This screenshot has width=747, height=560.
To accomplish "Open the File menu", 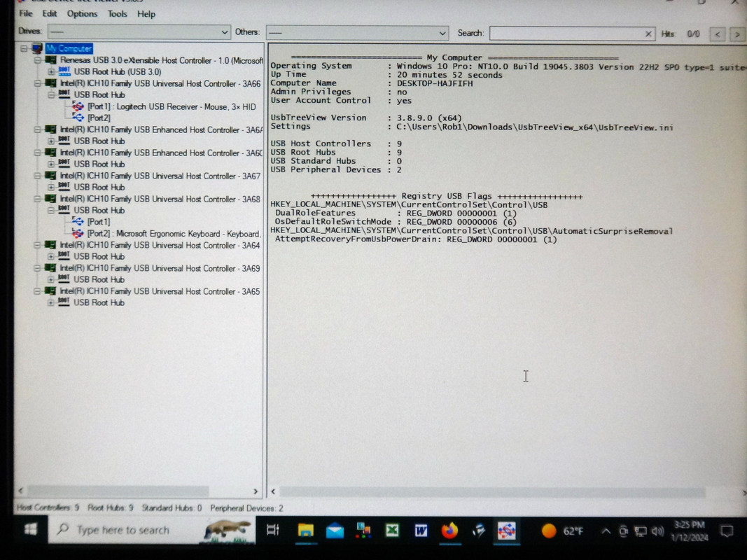I will coord(25,13).
